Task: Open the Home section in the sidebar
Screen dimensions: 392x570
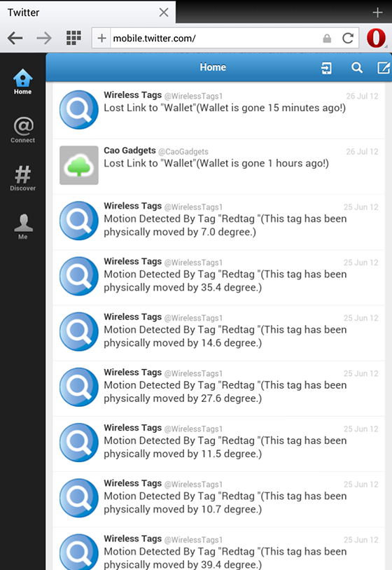Action: [22, 82]
